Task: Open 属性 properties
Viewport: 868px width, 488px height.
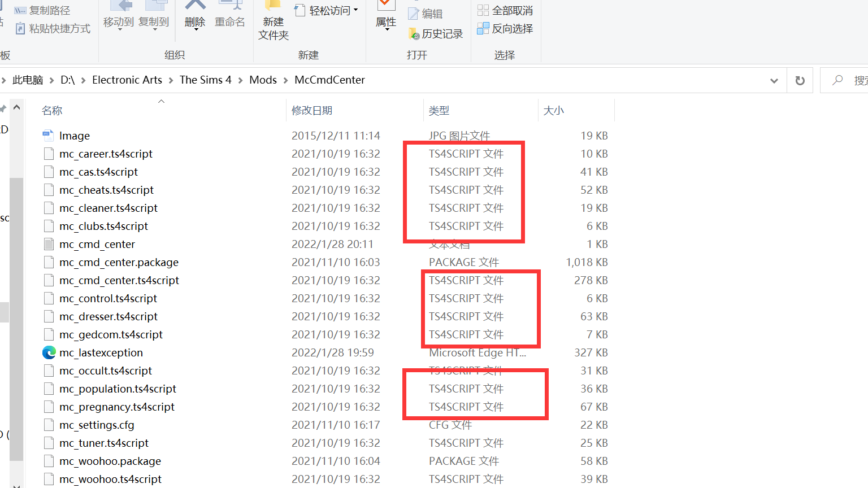Action: coord(386,15)
